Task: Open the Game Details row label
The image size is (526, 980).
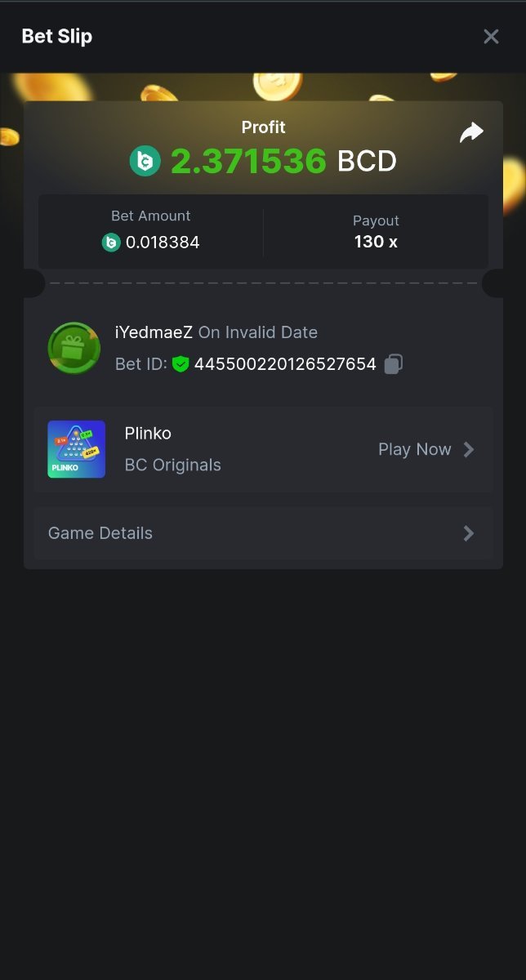Action: pos(100,533)
